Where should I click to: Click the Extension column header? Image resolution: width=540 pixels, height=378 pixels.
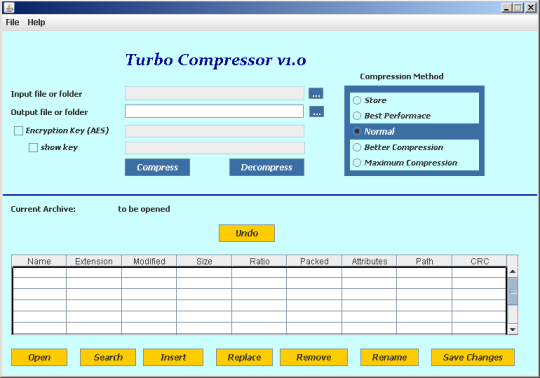click(x=94, y=261)
